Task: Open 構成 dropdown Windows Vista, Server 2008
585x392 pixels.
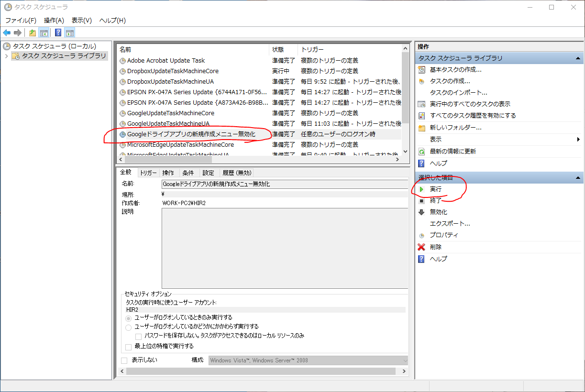Action: [x=309, y=360]
